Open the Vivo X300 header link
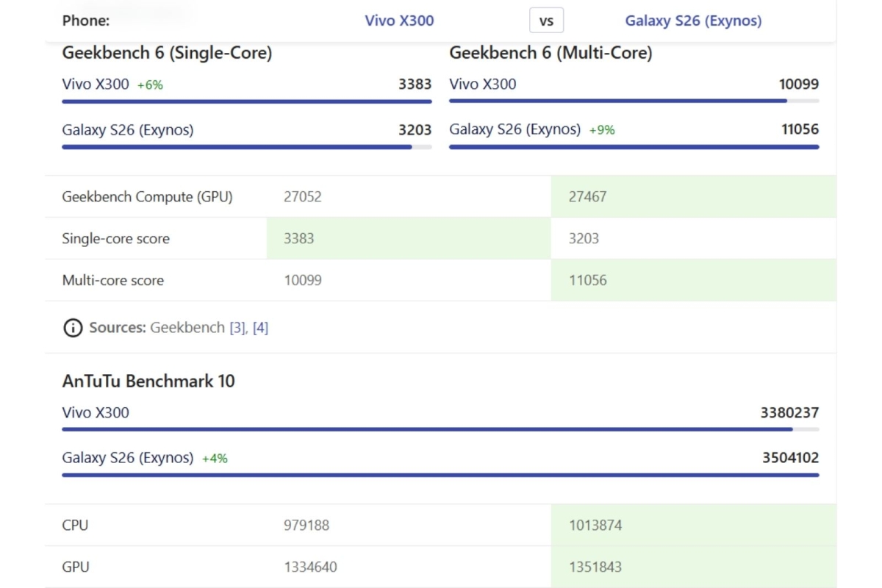The width and height of the screenshot is (882, 588). click(x=399, y=21)
